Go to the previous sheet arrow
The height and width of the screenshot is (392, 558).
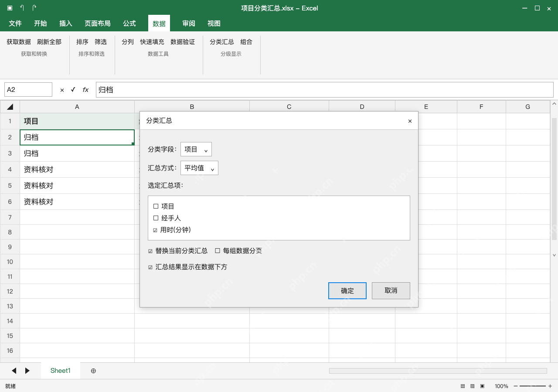(x=14, y=371)
